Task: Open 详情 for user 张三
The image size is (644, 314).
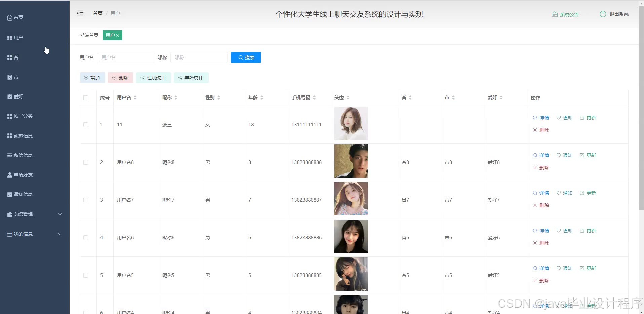Action: (541, 118)
